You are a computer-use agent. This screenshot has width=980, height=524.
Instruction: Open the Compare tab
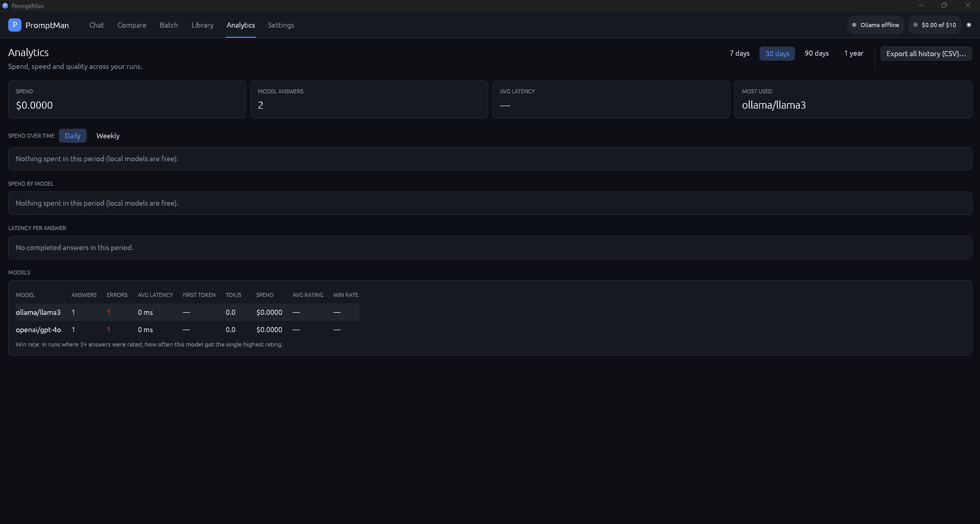coord(132,25)
